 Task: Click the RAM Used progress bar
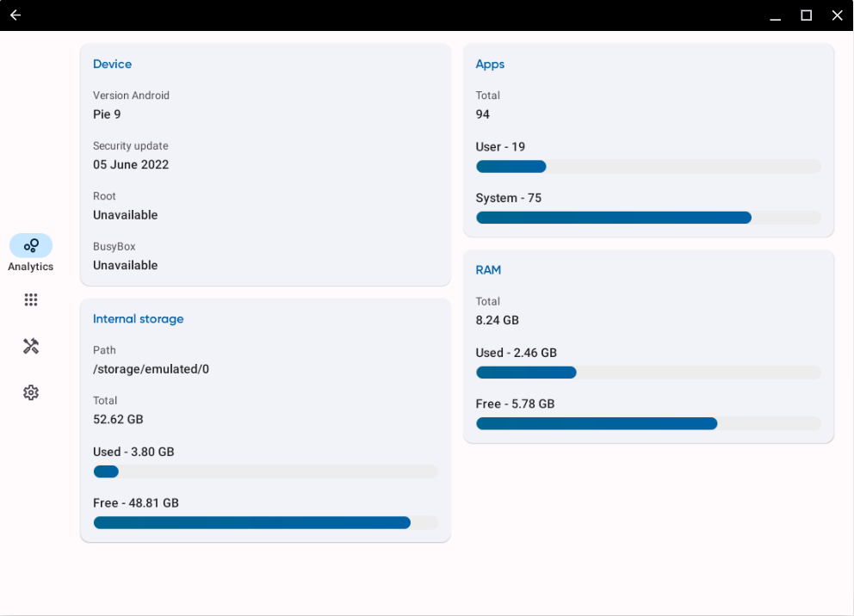[x=647, y=373]
